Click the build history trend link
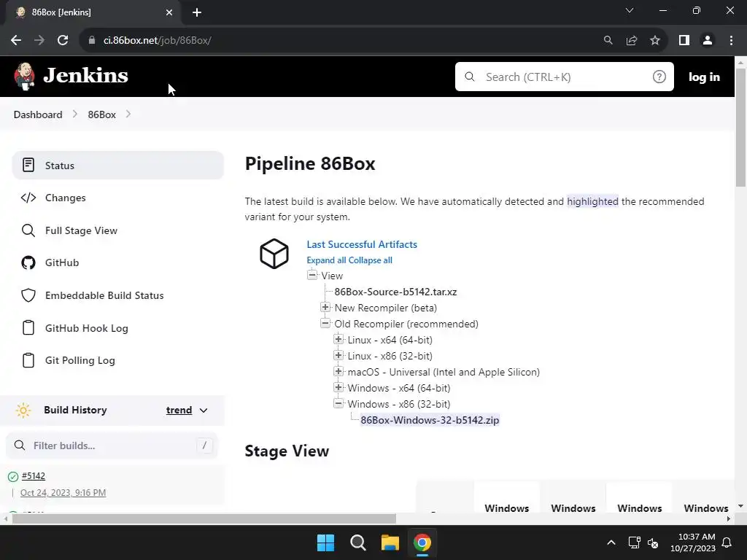 (179, 410)
